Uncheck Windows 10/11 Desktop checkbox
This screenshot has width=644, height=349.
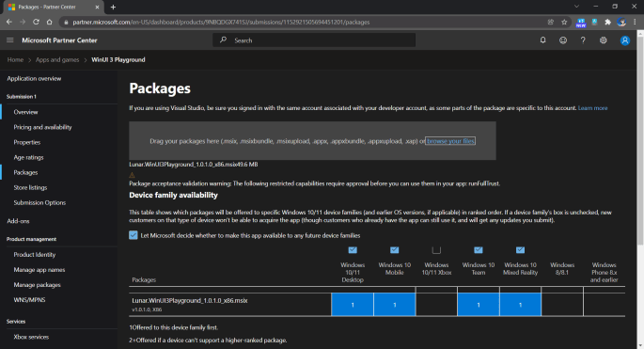[x=353, y=250]
